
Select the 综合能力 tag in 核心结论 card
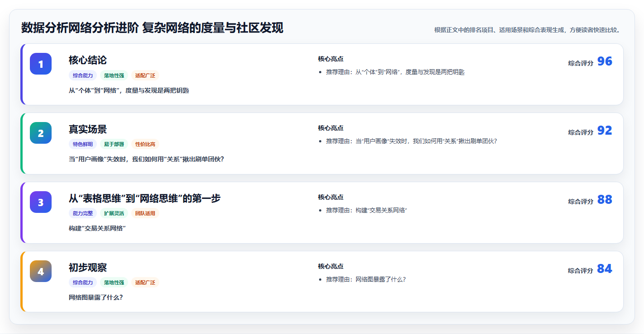tap(83, 75)
